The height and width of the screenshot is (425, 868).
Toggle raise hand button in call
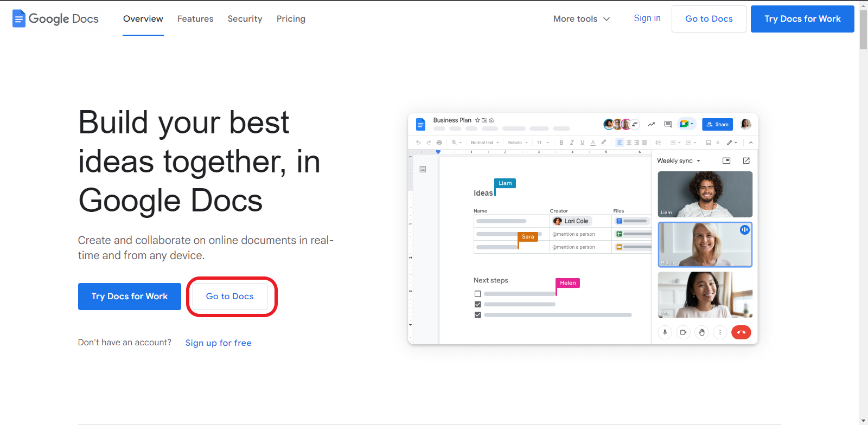pyautogui.click(x=702, y=332)
